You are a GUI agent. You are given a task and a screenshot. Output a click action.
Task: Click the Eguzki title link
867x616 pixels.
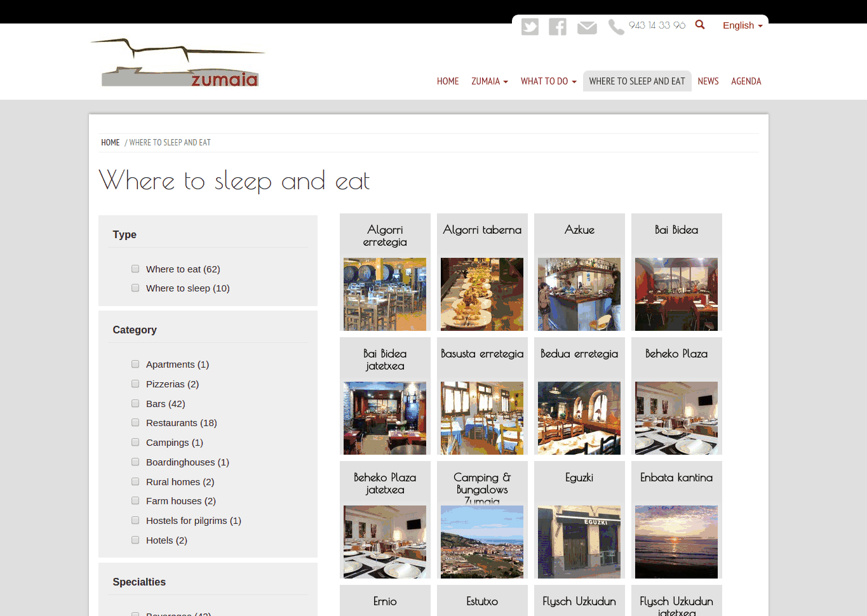click(579, 478)
